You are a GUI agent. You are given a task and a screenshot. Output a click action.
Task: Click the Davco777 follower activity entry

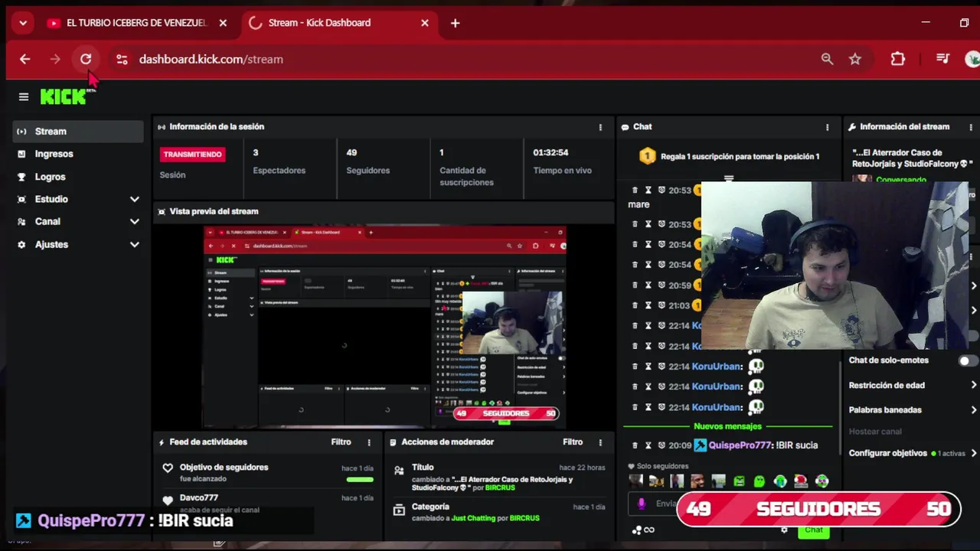coord(268,504)
